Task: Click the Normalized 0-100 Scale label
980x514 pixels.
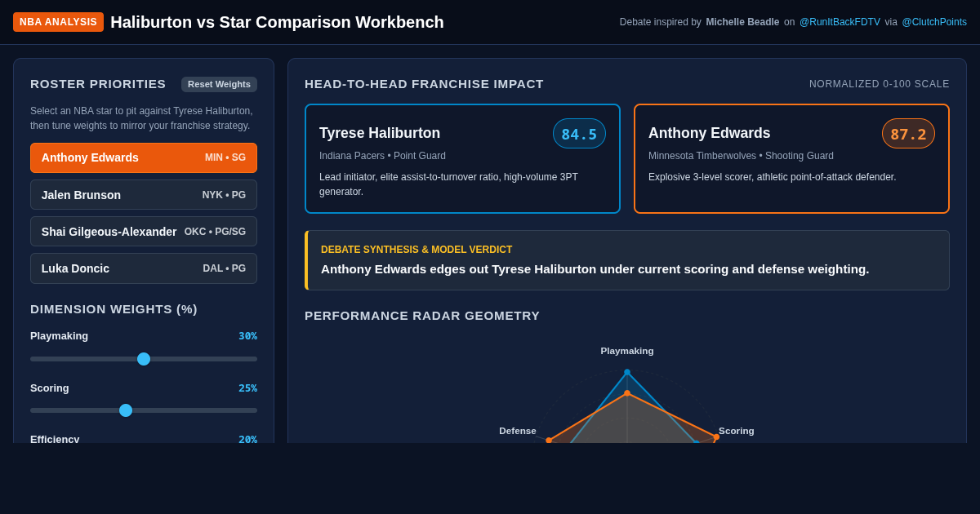Action: coord(880,84)
